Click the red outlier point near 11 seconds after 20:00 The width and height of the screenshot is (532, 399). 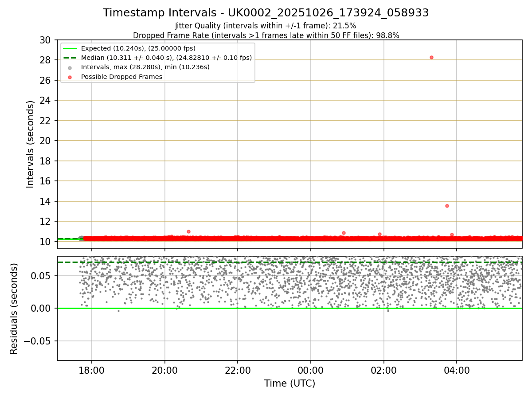(188, 231)
